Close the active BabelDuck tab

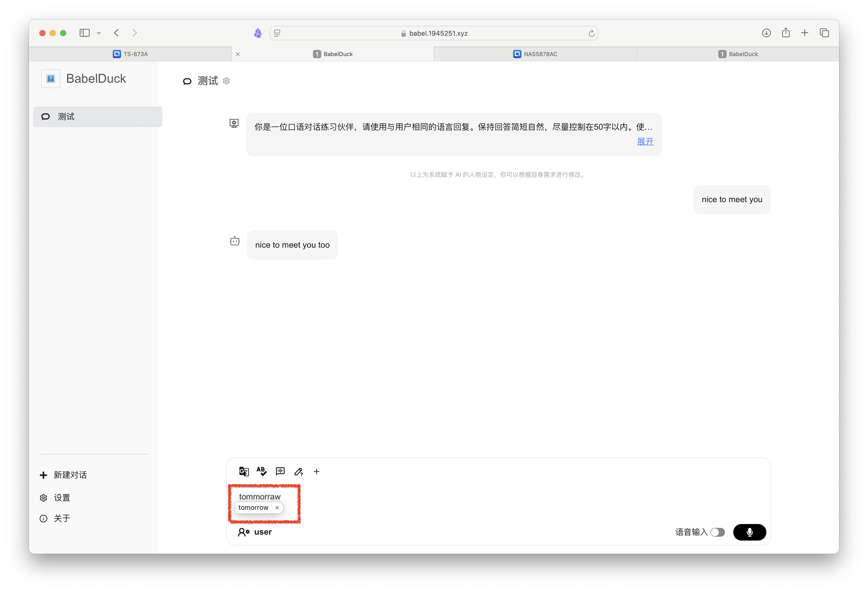pyautogui.click(x=238, y=54)
